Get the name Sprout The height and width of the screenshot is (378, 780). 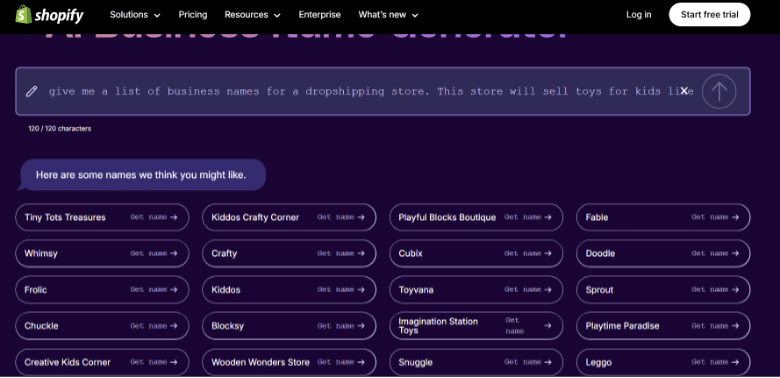tap(663, 289)
